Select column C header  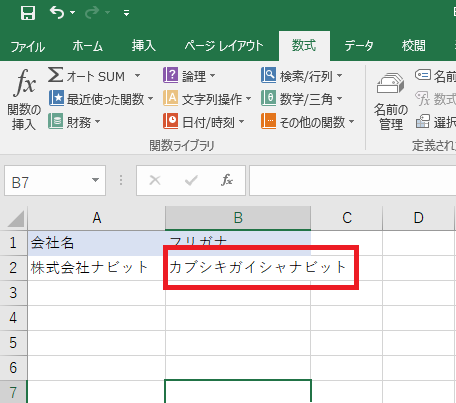pyautogui.click(x=347, y=218)
